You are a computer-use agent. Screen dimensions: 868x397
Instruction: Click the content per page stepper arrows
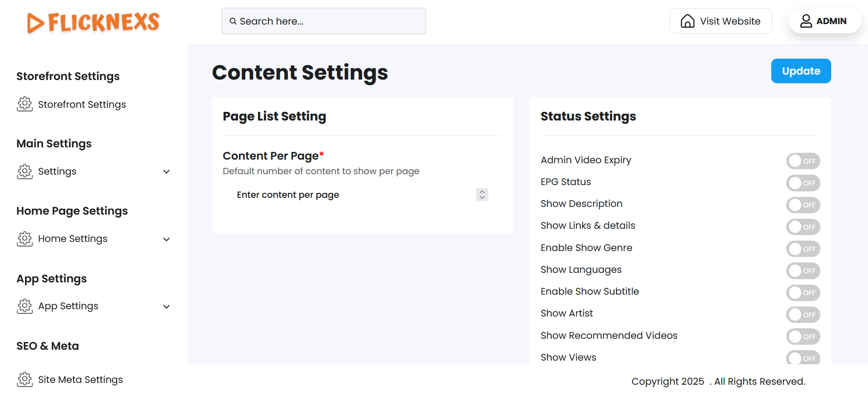[482, 195]
